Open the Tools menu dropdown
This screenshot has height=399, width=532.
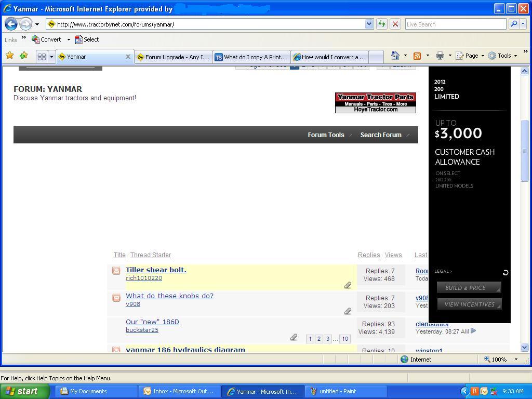[502, 56]
